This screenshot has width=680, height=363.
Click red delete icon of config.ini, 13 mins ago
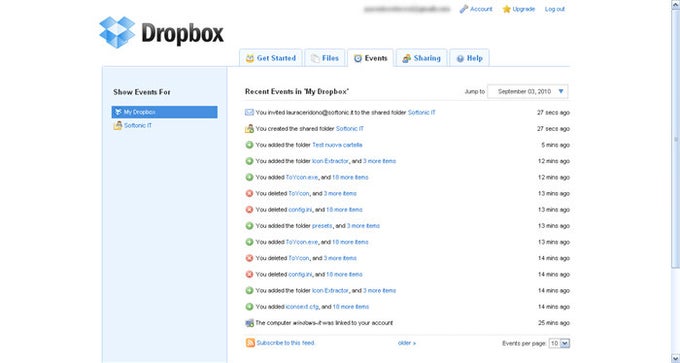[x=249, y=209]
